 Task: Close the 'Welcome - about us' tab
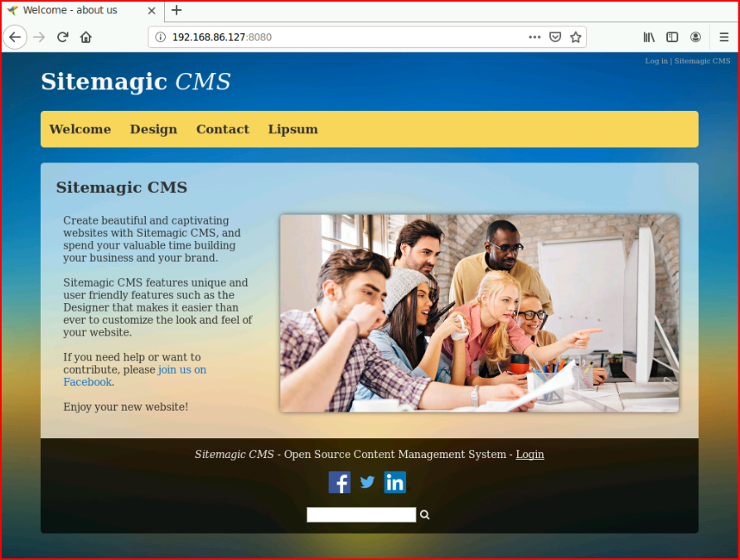pos(152,11)
